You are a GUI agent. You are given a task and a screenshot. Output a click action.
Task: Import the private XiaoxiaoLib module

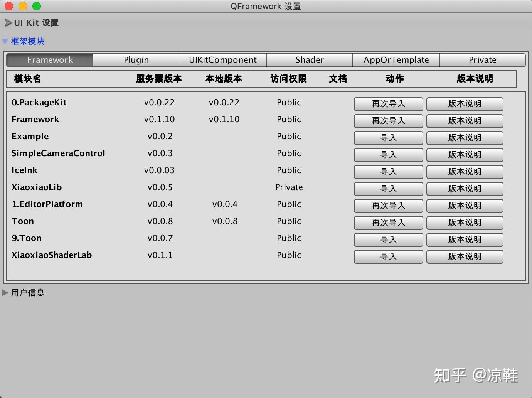388,189
